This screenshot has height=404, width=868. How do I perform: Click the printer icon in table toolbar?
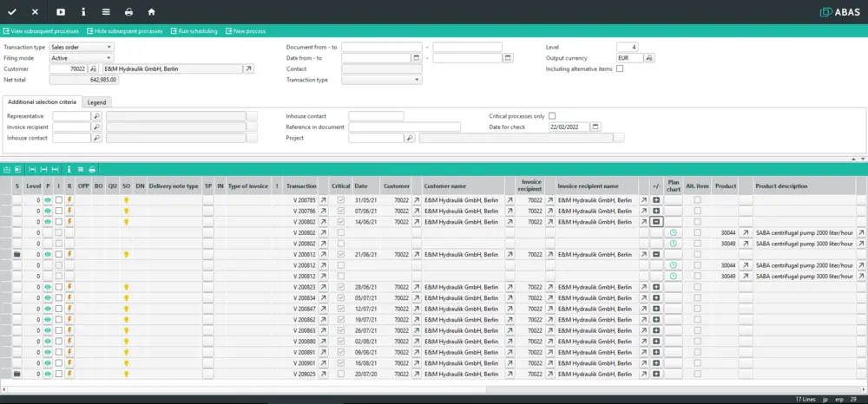coord(92,169)
